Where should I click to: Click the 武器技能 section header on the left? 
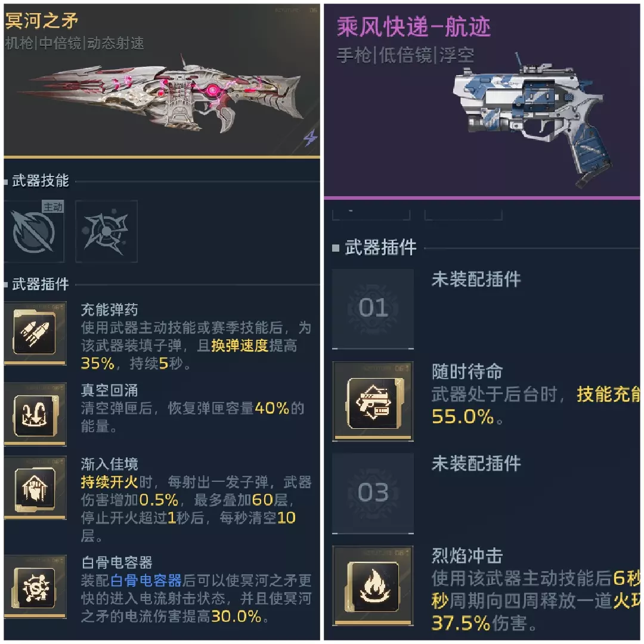tap(41, 180)
